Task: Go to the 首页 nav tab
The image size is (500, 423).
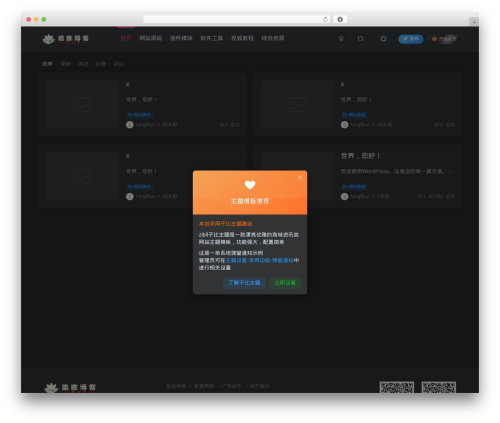Action: tap(126, 38)
